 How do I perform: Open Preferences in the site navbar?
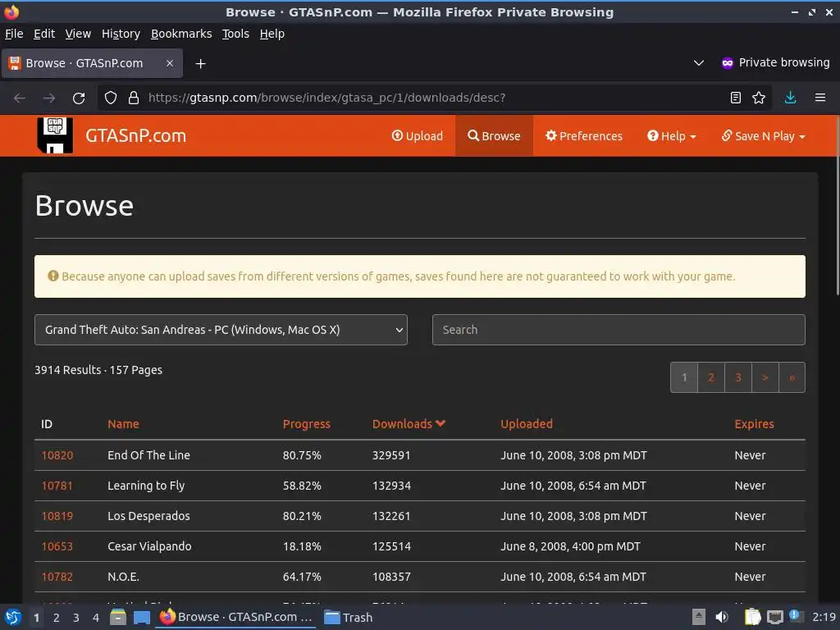[584, 136]
